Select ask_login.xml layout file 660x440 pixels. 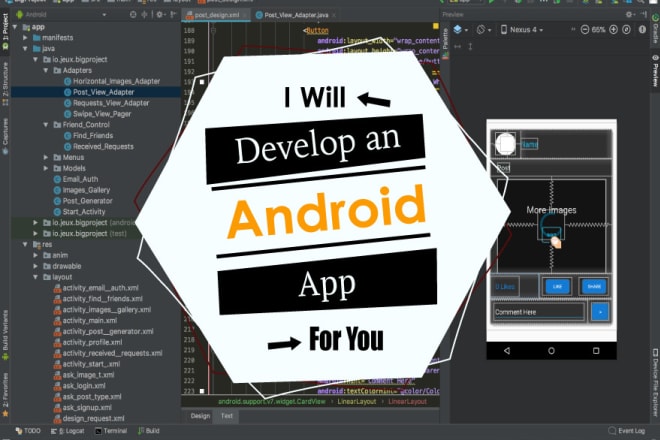80,386
